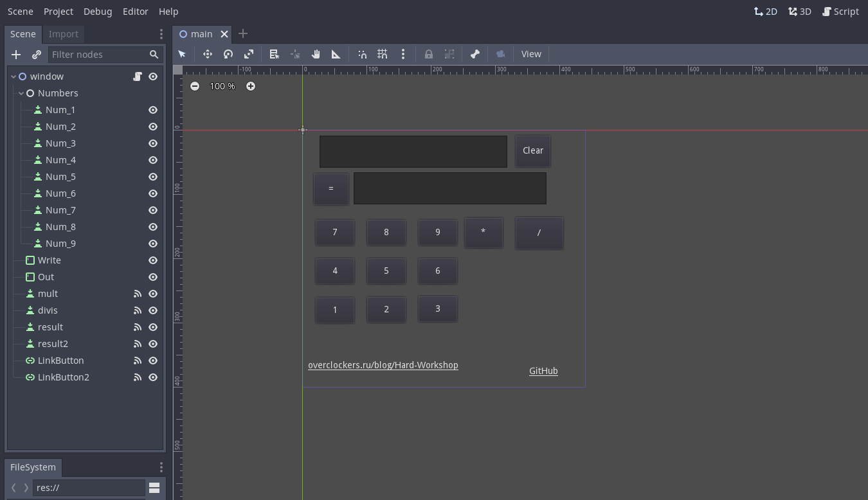Viewport: 868px width, 500px height.
Task: Click the Filter nodes search field
Action: click(x=98, y=55)
